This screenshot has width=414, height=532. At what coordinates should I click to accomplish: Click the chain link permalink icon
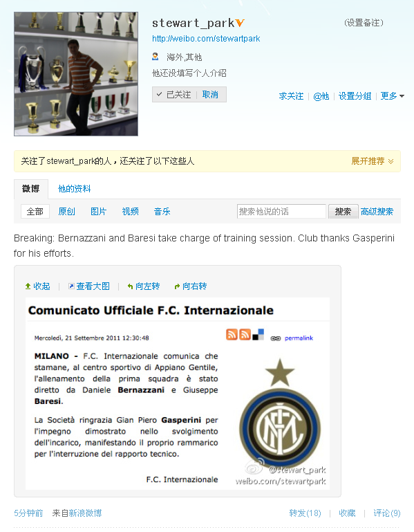275,338
